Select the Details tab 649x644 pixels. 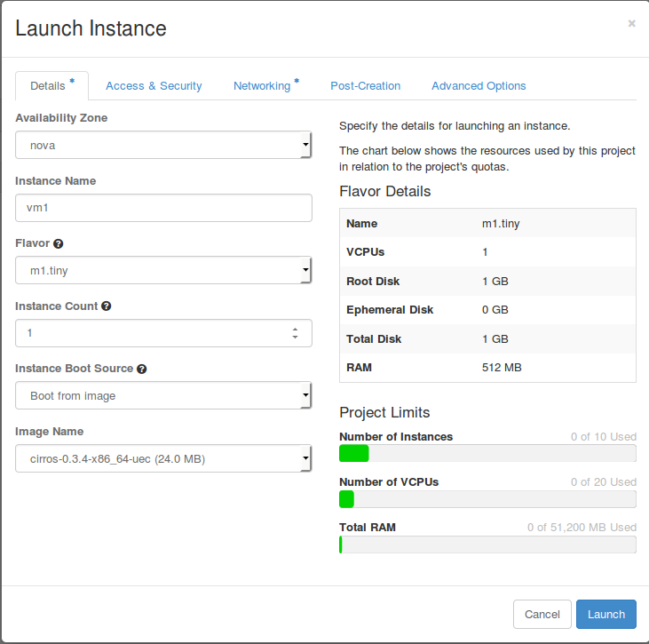point(48,86)
